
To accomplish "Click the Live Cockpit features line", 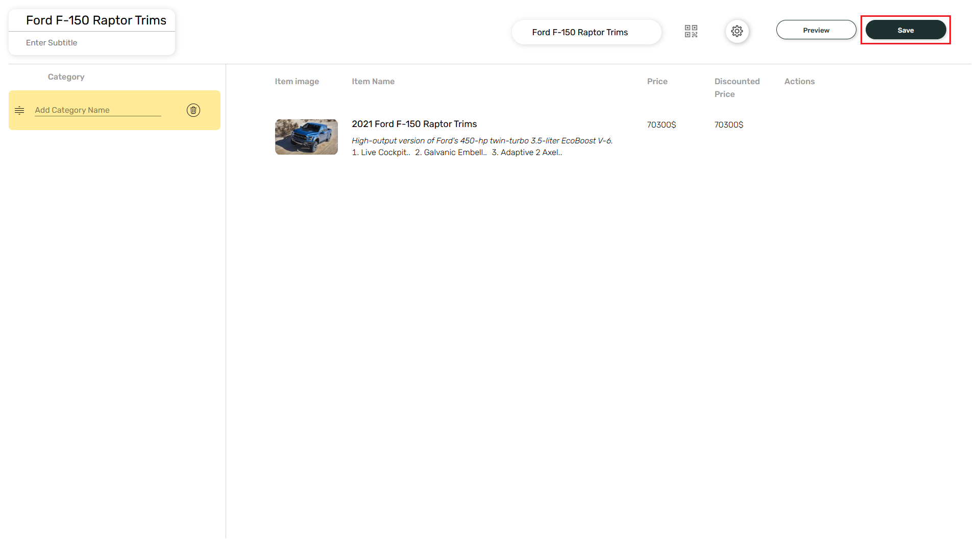I will 456,153.
